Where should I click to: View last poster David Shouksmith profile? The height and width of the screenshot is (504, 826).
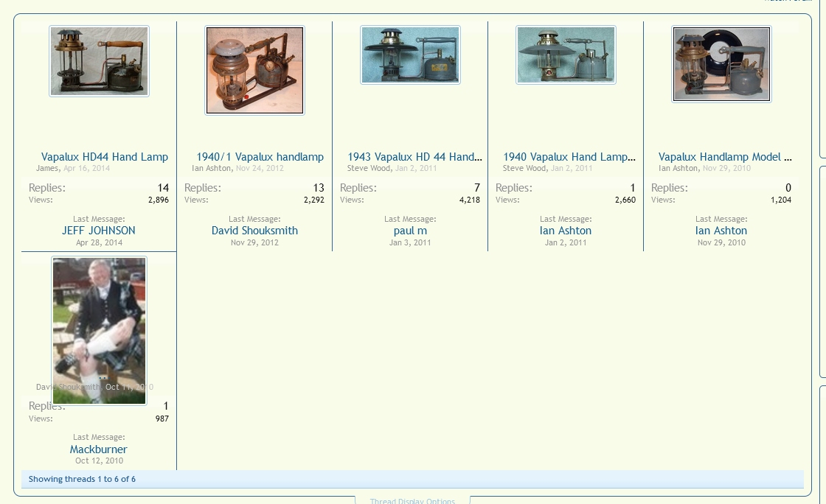[x=254, y=231]
